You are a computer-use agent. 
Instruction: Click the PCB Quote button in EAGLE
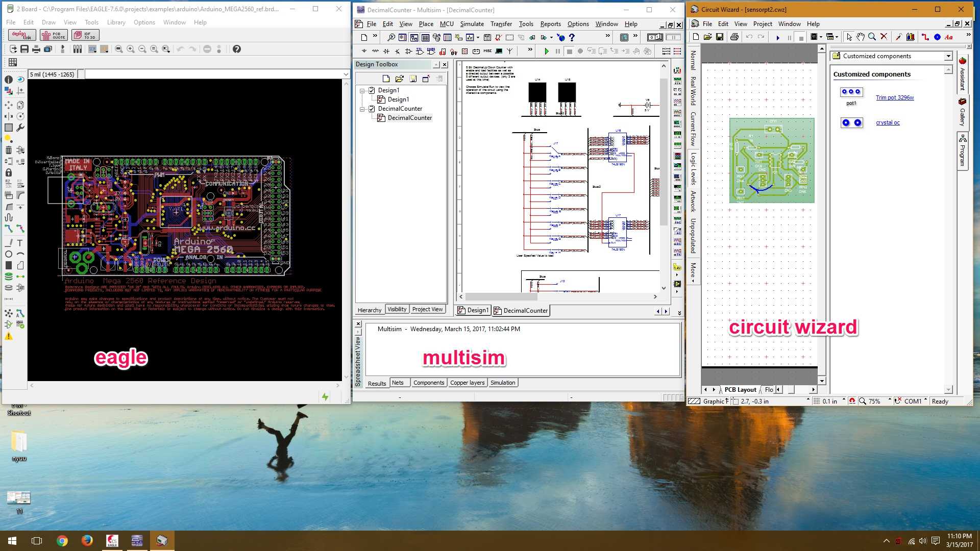tap(54, 35)
